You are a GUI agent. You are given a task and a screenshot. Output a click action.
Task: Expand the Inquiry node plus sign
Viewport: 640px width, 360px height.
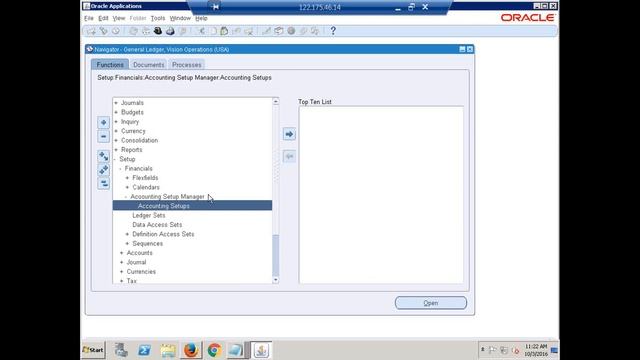(x=116, y=122)
